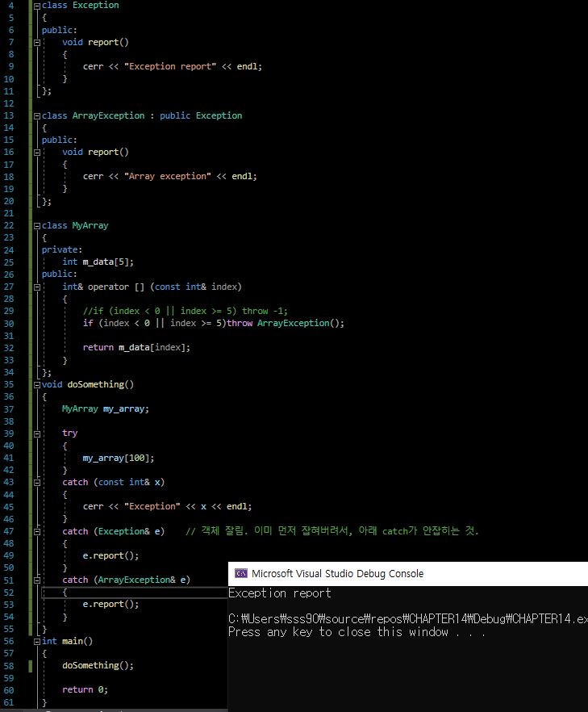Click the CHAPTER14 executable path in console
This screenshot has width=588, height=712.
click(408, 619)
